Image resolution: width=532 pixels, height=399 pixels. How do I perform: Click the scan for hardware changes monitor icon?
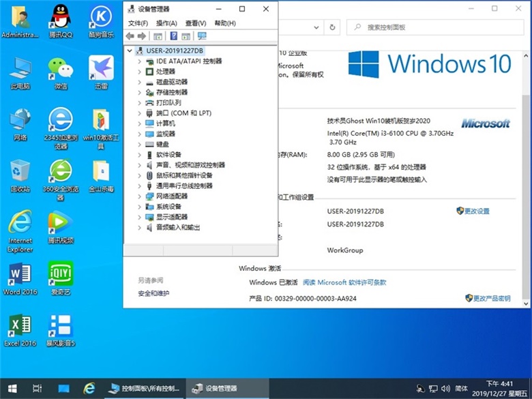tap(202, 36)
